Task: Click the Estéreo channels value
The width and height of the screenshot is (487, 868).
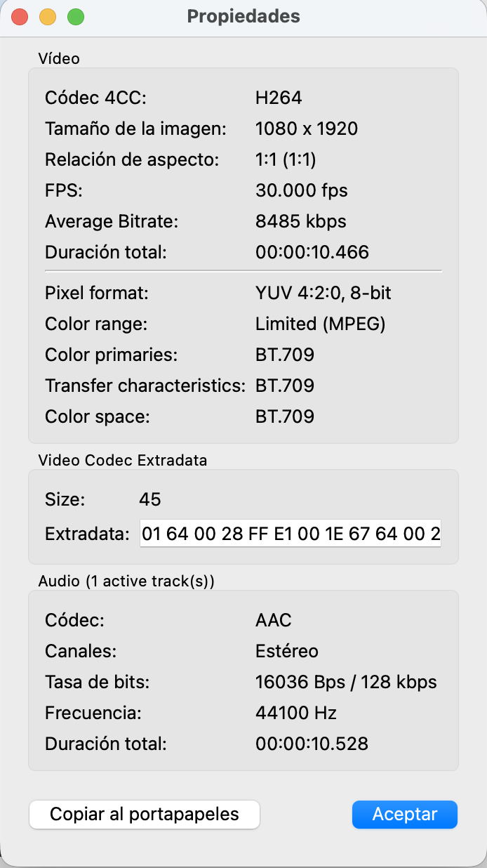Action: (x=287, y=651)
